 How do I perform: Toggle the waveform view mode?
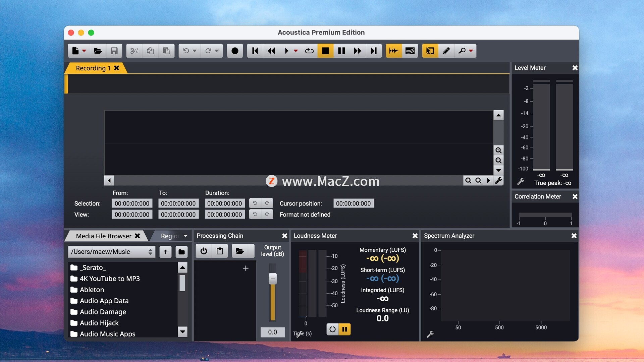coord(394,51)
